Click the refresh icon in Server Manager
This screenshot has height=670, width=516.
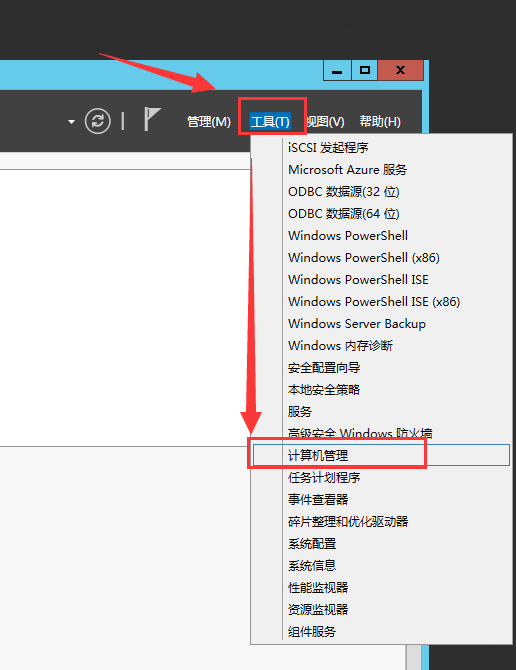(x=97, y=121)
